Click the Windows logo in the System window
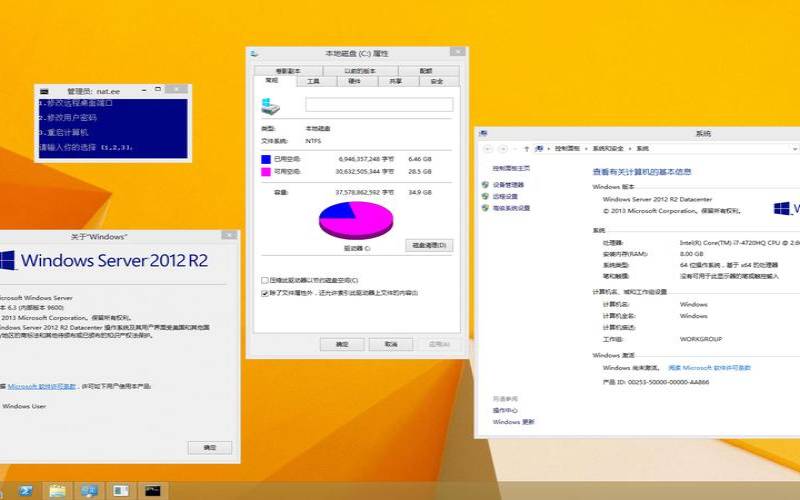This screenshot has width=800, height=500. point(781,208)
